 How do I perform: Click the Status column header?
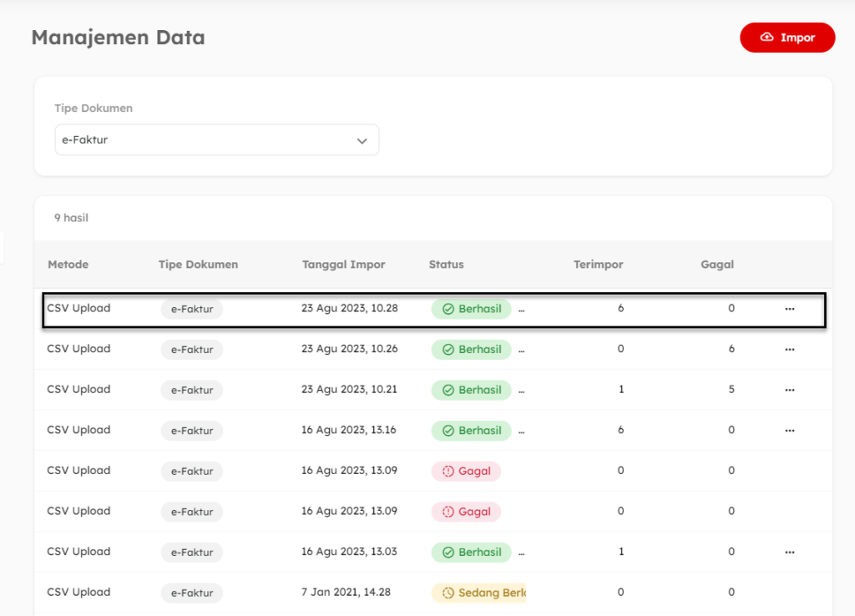[x=446, y=265]
